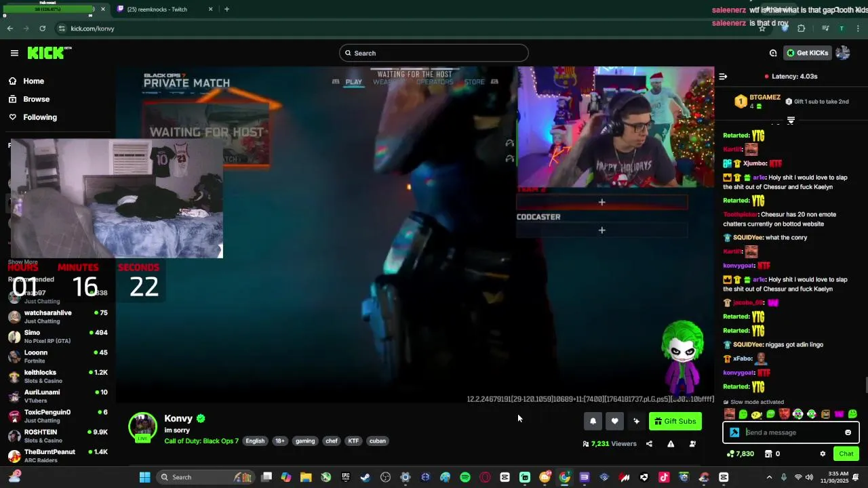Open Konvy's channel avatar

click(x=142, y=427)
